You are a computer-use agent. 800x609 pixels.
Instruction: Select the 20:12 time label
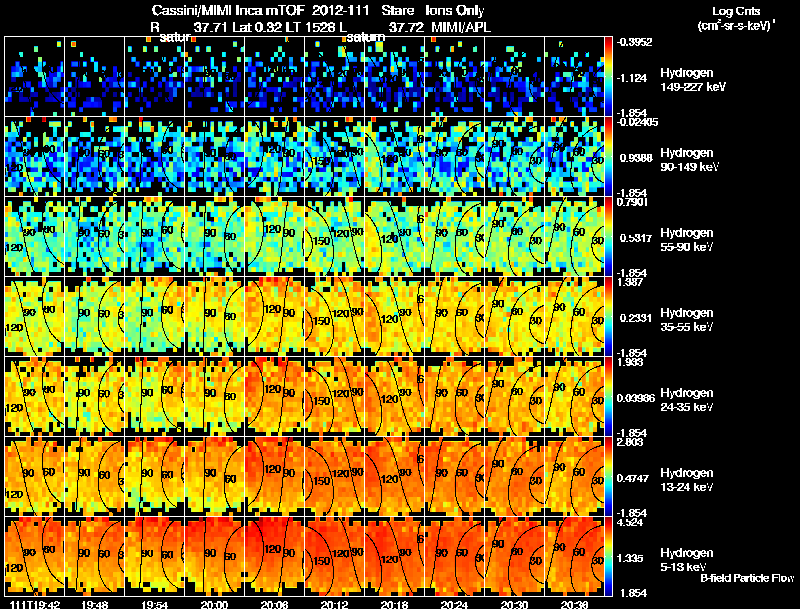point(335,604)
